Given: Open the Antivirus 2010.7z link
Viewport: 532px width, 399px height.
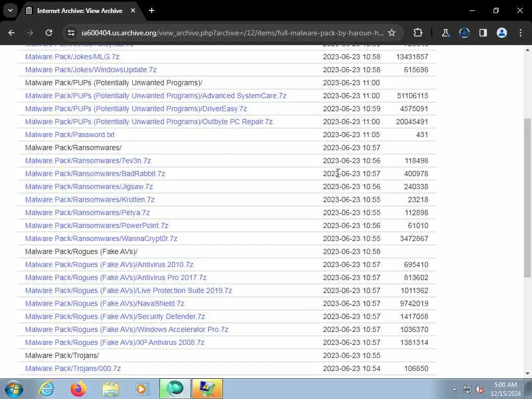Looking at the screenshot, I should click(109, 264).
